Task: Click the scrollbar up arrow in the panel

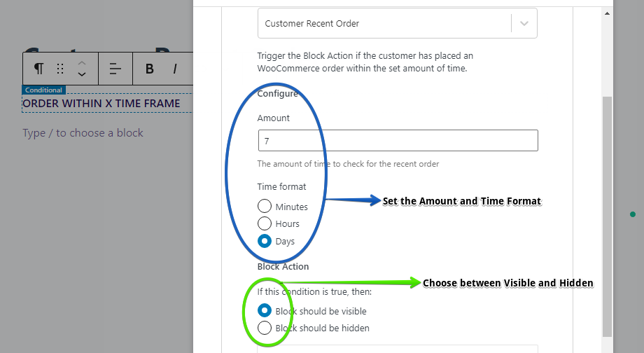Action: click(x=607, y=13)
